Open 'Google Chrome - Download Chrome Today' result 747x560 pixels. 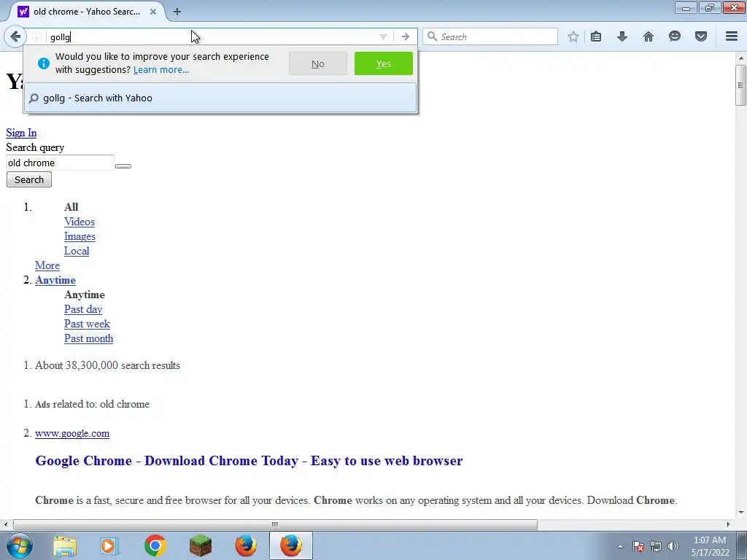coord(249,461)
